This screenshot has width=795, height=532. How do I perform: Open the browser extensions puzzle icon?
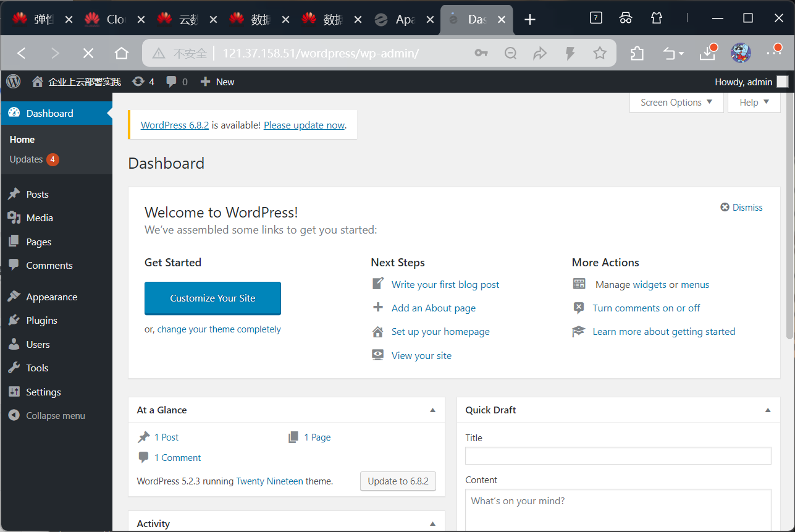pyautogui.click(x=637, y=54)
